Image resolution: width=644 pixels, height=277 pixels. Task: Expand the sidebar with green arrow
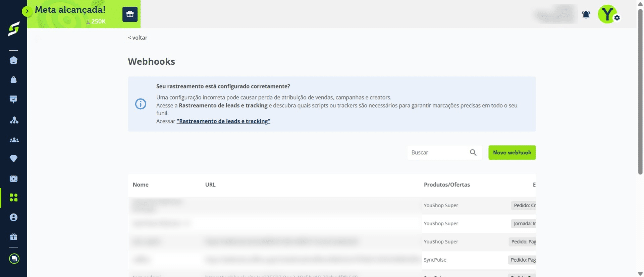pos(27,11)
